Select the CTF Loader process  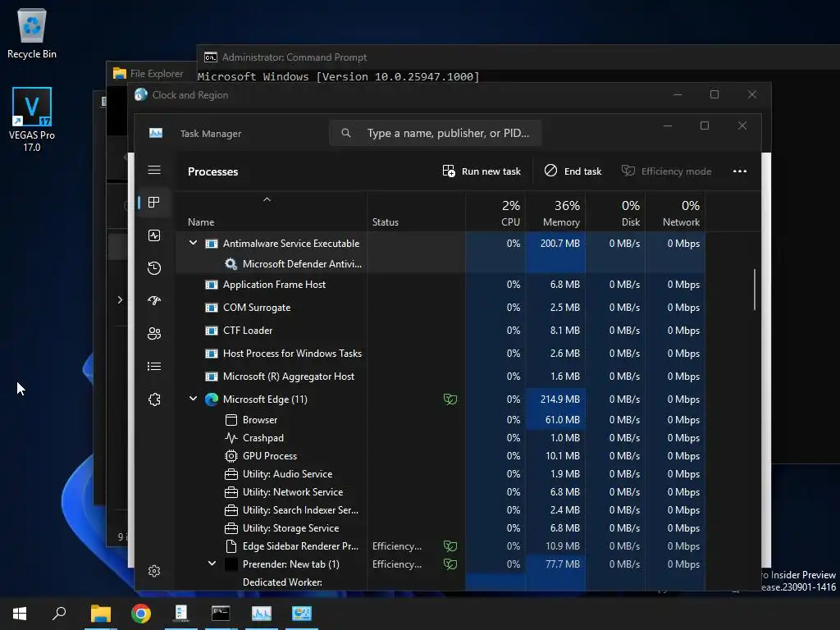pyautogui.click(x=441, y=331)
